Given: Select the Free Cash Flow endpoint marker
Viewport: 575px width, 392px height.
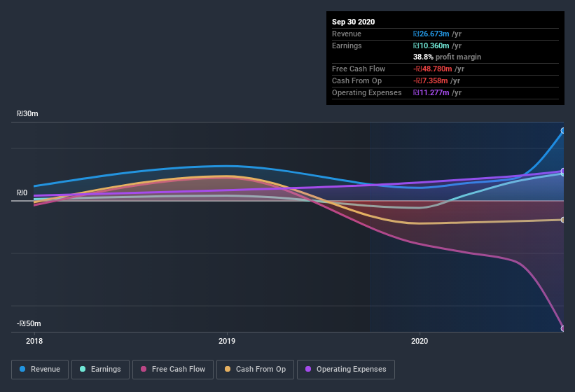Looking at the screenshot, I should pyautogui.click(x=563, y=328).
